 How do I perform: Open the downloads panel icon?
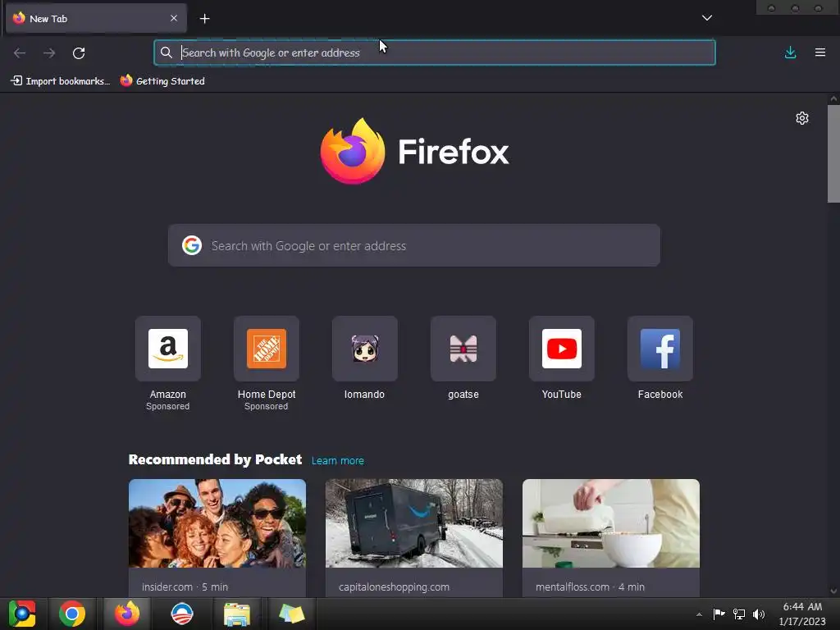[790, 52]
